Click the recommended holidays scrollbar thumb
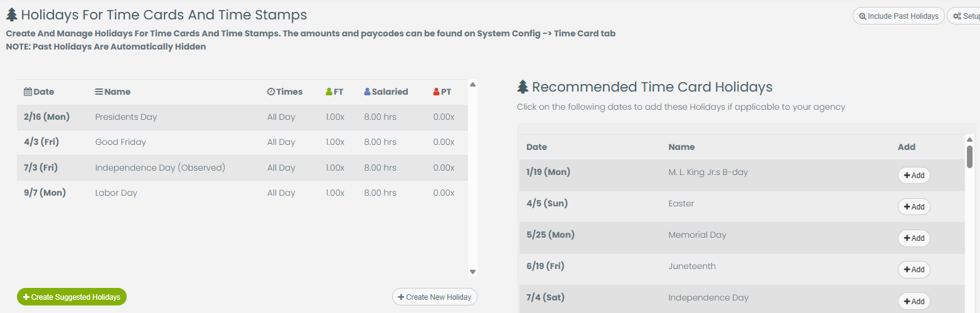This screenshot has height=313, width=980. [969, 156]
